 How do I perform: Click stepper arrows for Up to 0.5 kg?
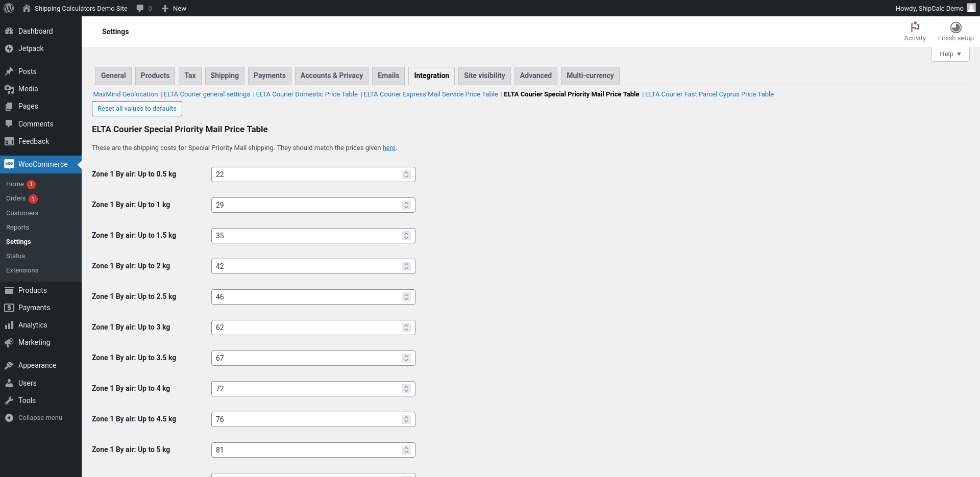[x=406, y=174]
